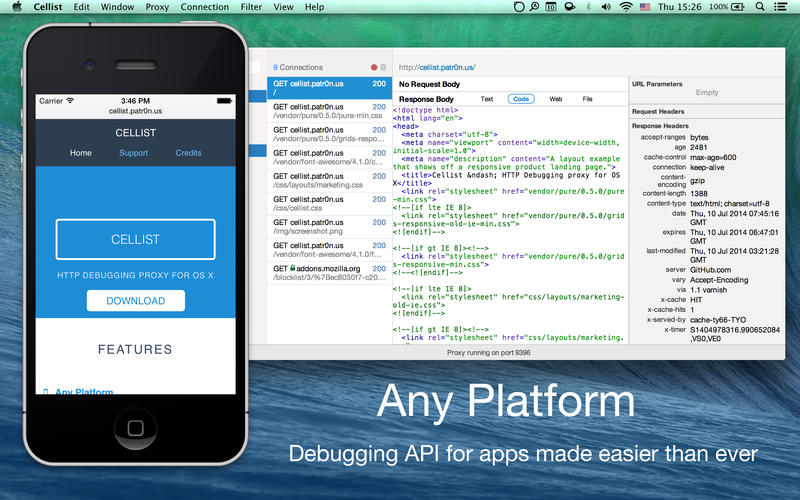Open Notification Center list icon
This screenshot has width=800, height=500.
[784, 7]
